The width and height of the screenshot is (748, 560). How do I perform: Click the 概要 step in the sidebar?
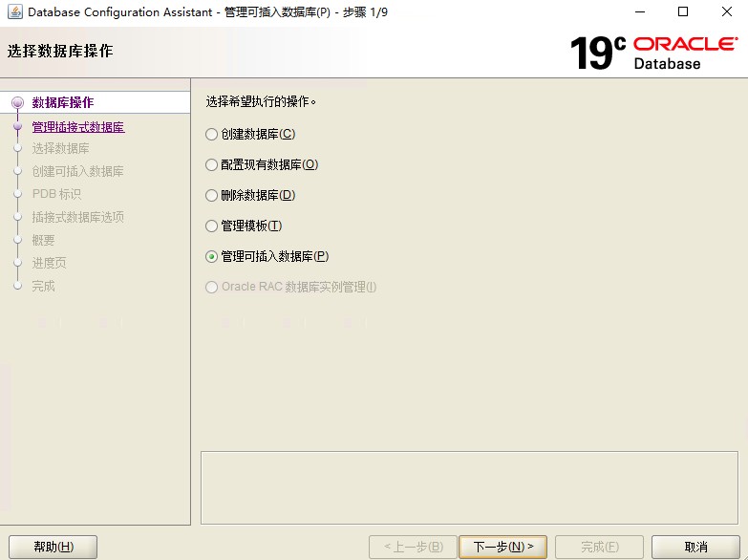click(43, 240)
